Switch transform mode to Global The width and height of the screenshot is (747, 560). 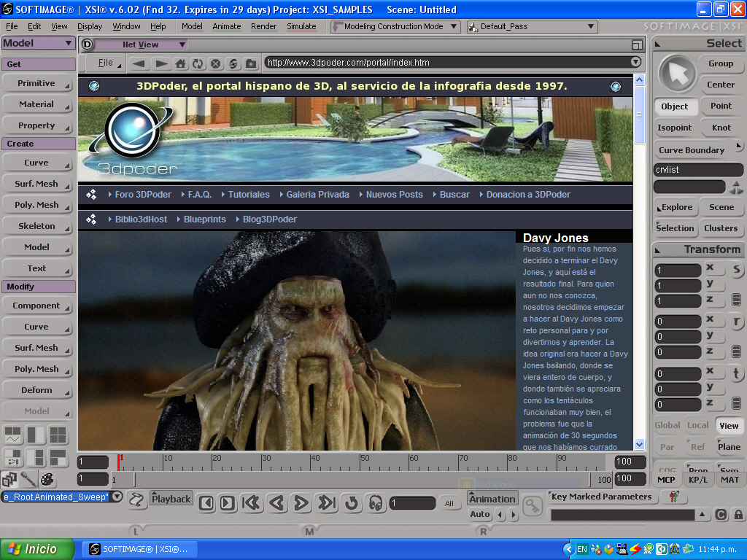[x=667, y=425]
